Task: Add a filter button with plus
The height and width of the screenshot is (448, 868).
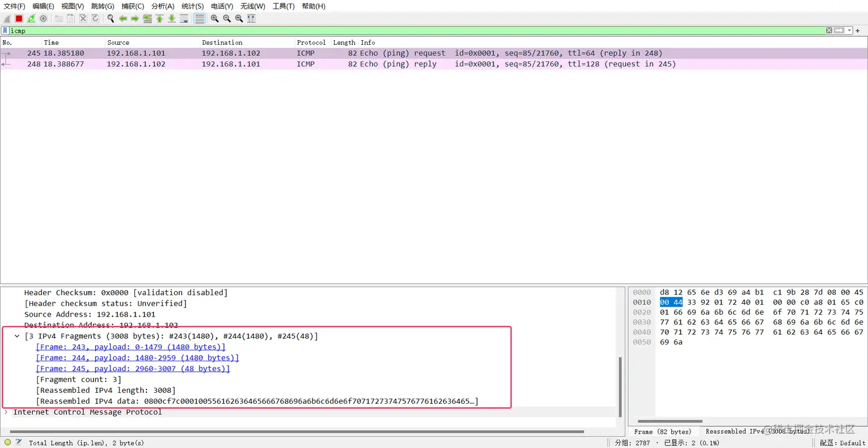Action: (858, 30)
